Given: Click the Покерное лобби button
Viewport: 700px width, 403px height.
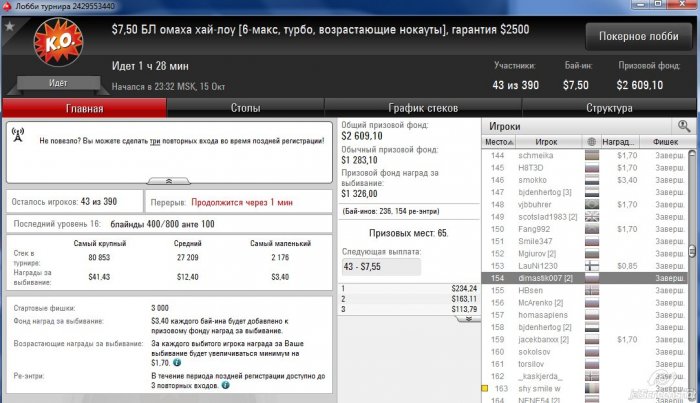Looking at the screenshot, I should click(638, 36).
